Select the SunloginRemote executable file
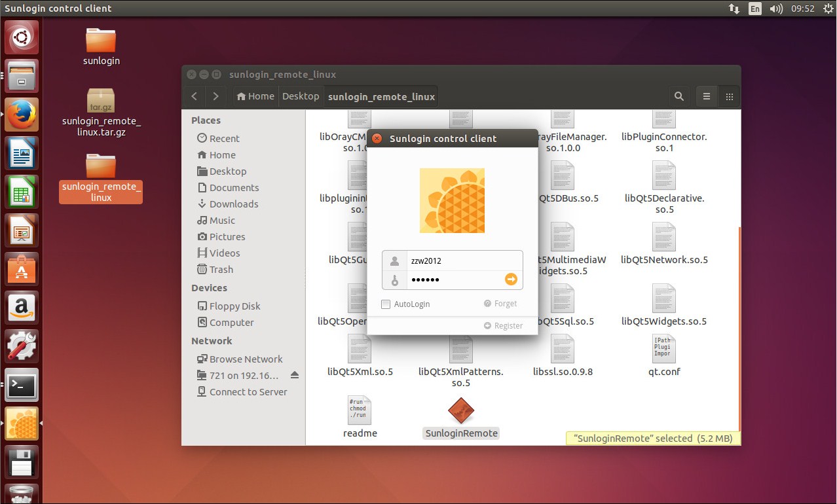The width and height of the screenshot is (837, 504). (461, 418)
